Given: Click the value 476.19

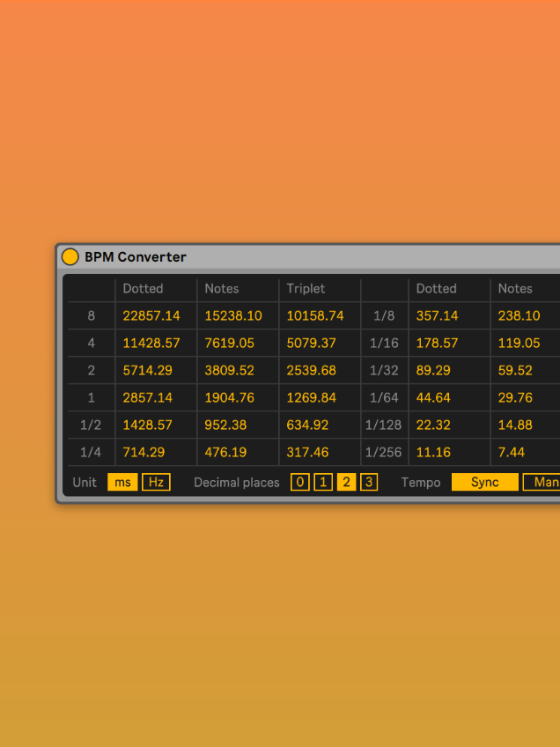Looking at the screenshot, I should pyautogui.click(x=225, y=452).
